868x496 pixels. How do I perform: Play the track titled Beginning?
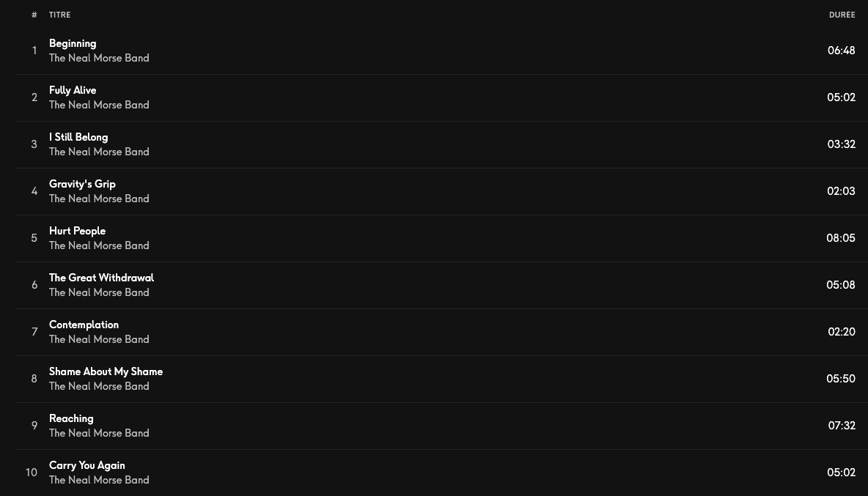(x=73, y=43)
